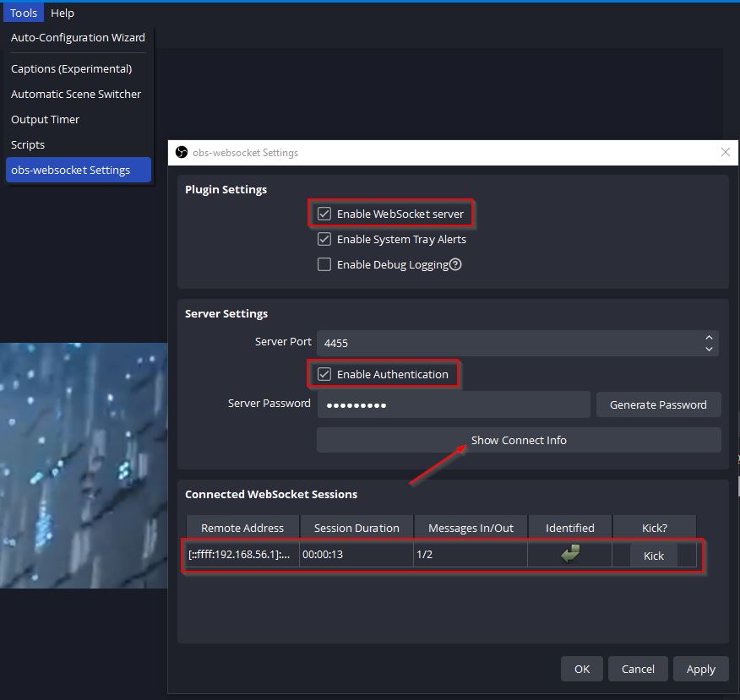Toggle Enable WebSocket server checkbox
The image size is (740, 700).
[x=324, y=214]
